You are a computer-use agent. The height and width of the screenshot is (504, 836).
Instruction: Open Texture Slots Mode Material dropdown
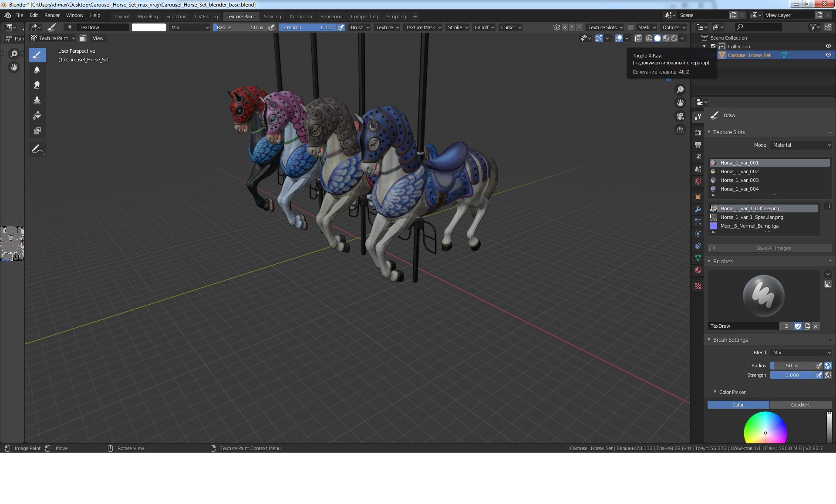coord(801,145)
